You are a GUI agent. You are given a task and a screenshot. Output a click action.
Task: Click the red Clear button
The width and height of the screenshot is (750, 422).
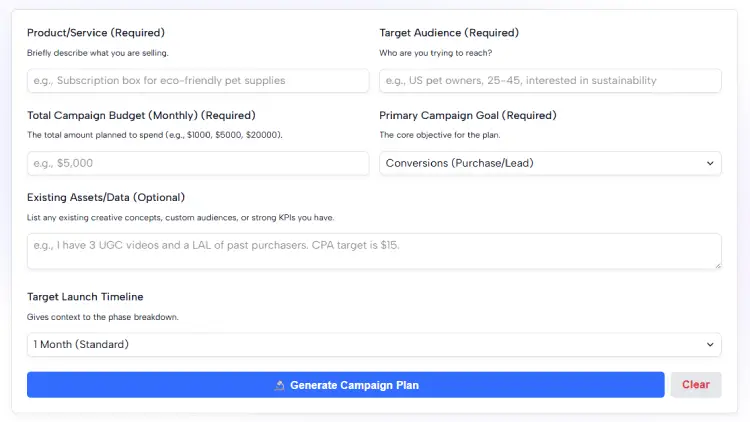pyautogui.click(x=696, y=385)
